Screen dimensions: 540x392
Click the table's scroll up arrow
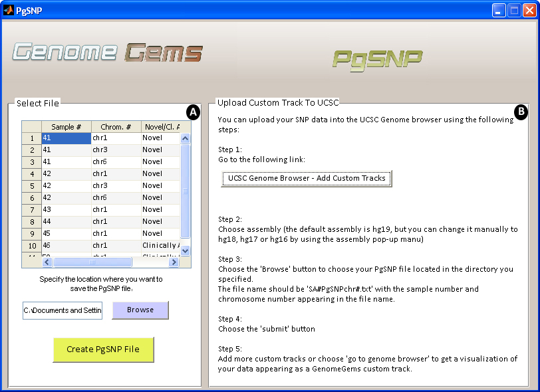185,139
